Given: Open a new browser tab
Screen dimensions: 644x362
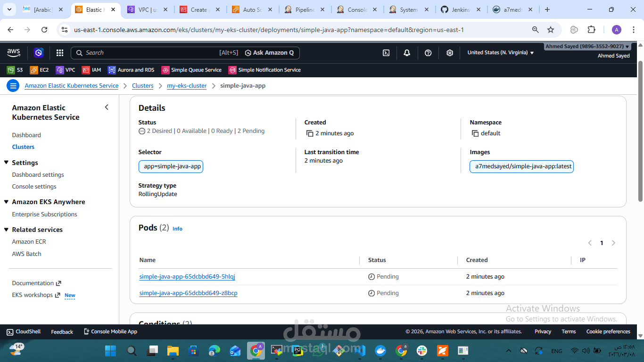Looking at the screenshot, I should coord(547,9).
